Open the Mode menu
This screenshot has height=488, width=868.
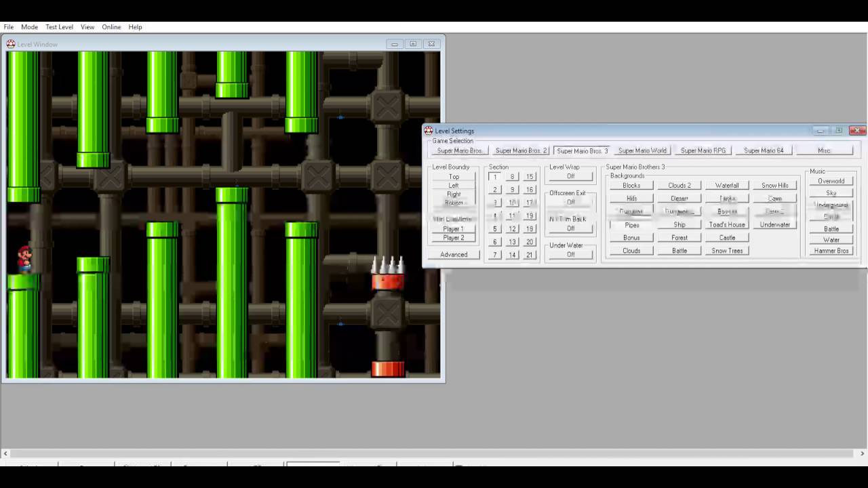(x=29, y=27)
